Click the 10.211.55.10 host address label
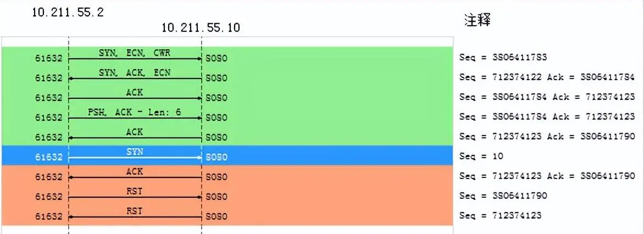644x234 pixels. tap(201, 27)
